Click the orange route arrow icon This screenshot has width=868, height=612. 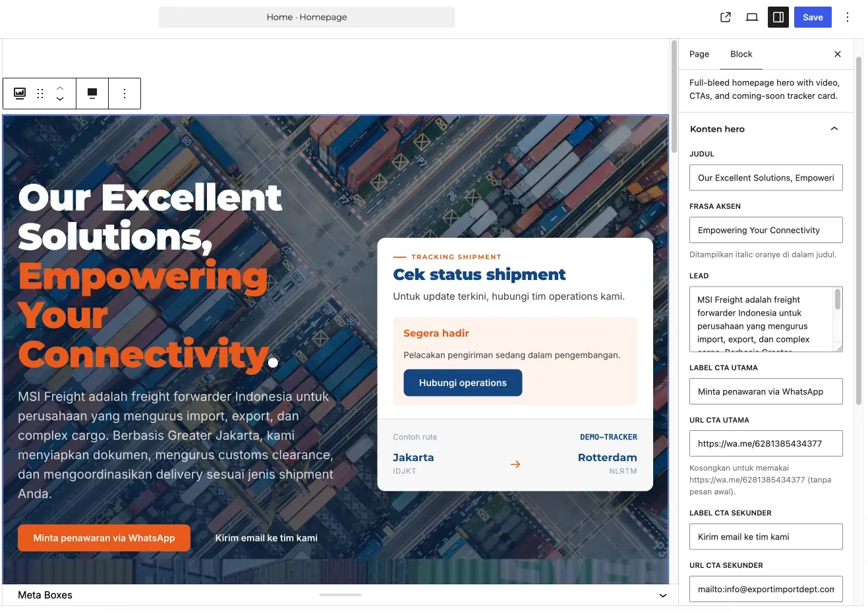point(515,464)
